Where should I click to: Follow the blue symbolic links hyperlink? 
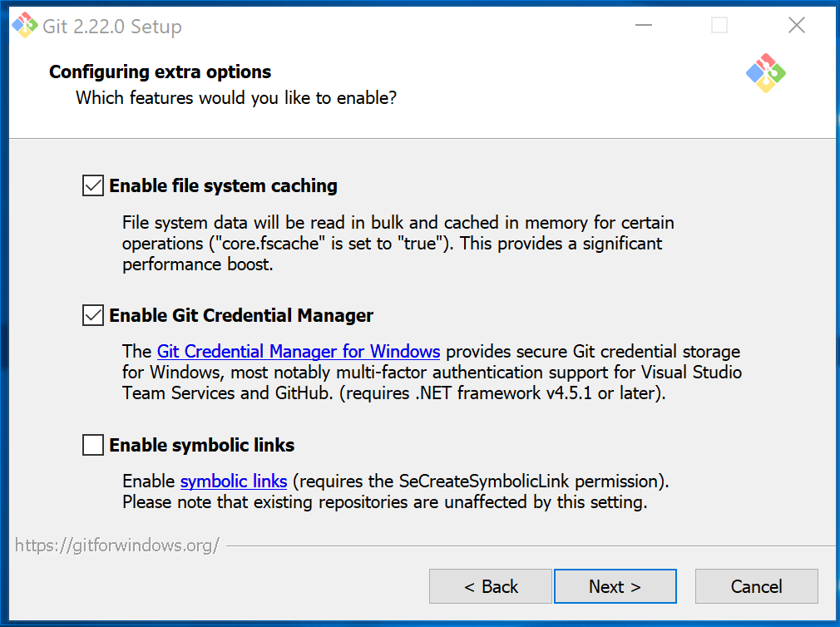click(234, 481)
